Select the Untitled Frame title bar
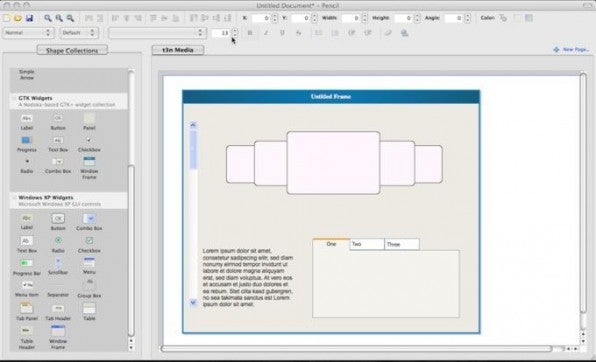The image size is (596, 362). (x=331, y=97)
